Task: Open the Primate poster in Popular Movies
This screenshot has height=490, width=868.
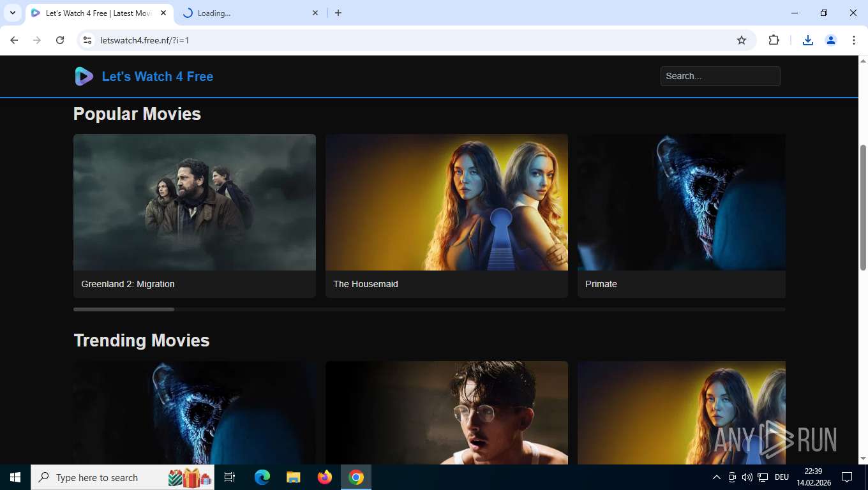Action: click(682, 202)
